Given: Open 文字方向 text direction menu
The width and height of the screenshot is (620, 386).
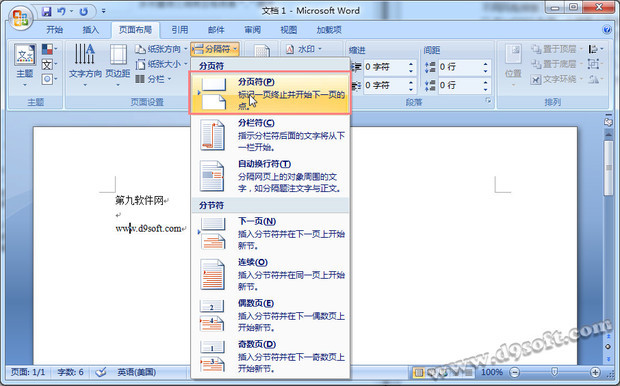Looking at the screenshot, I should (x=85, y=65).
